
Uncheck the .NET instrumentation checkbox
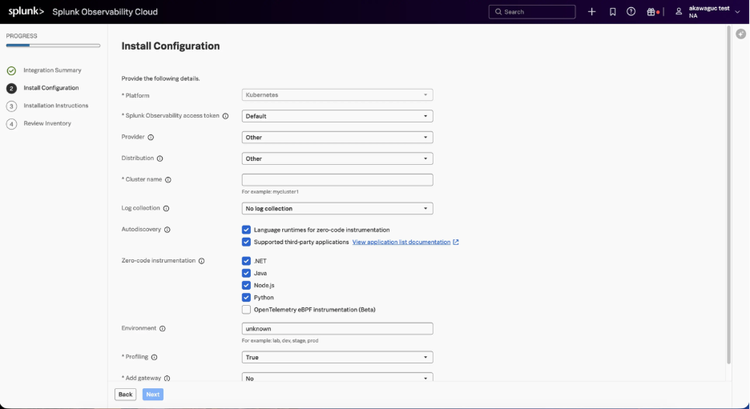(246, 261)
